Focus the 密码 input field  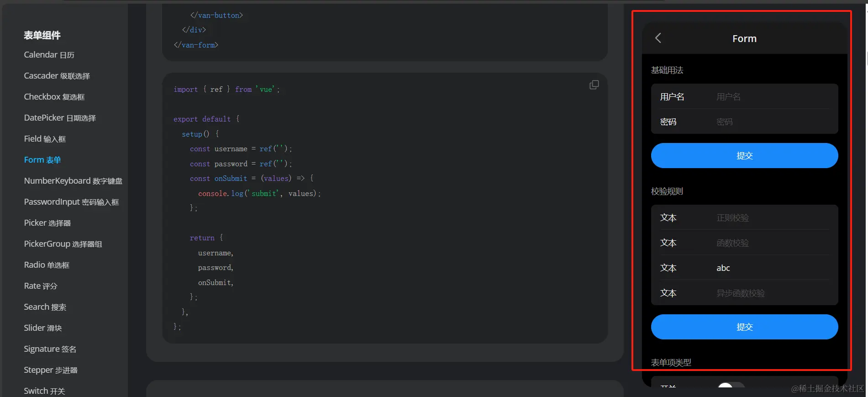click(773, 122)
